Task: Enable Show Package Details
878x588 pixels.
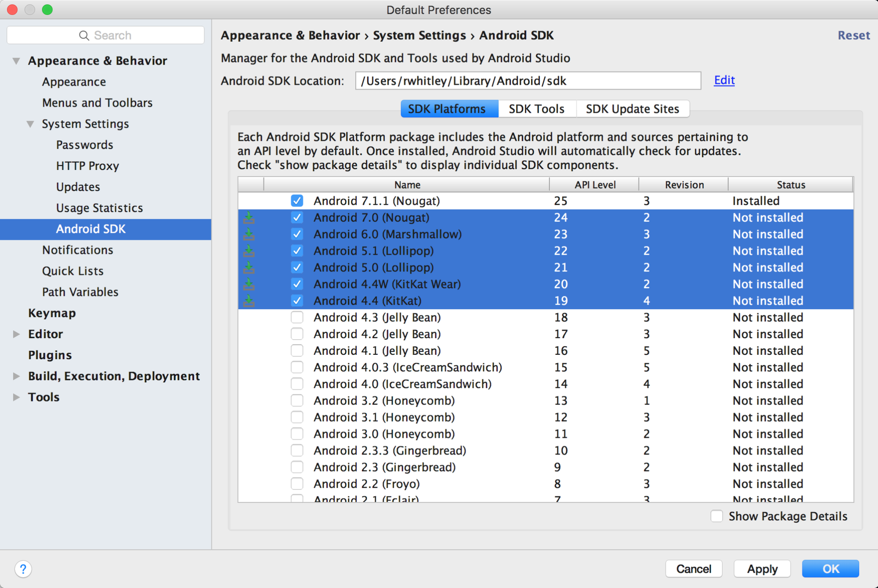Action: (717, 516)
